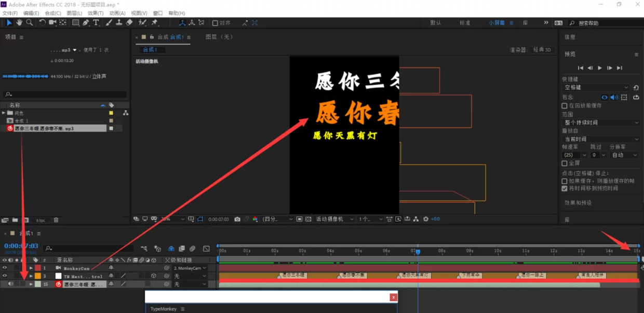Hide the TM Master Control layer eye
644x313 pixels.
point(5,276)
